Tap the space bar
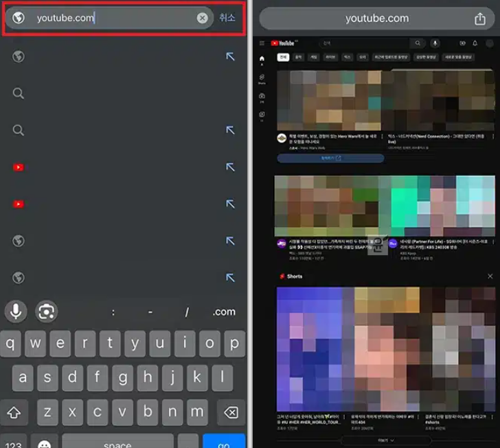 coord(117,441)
